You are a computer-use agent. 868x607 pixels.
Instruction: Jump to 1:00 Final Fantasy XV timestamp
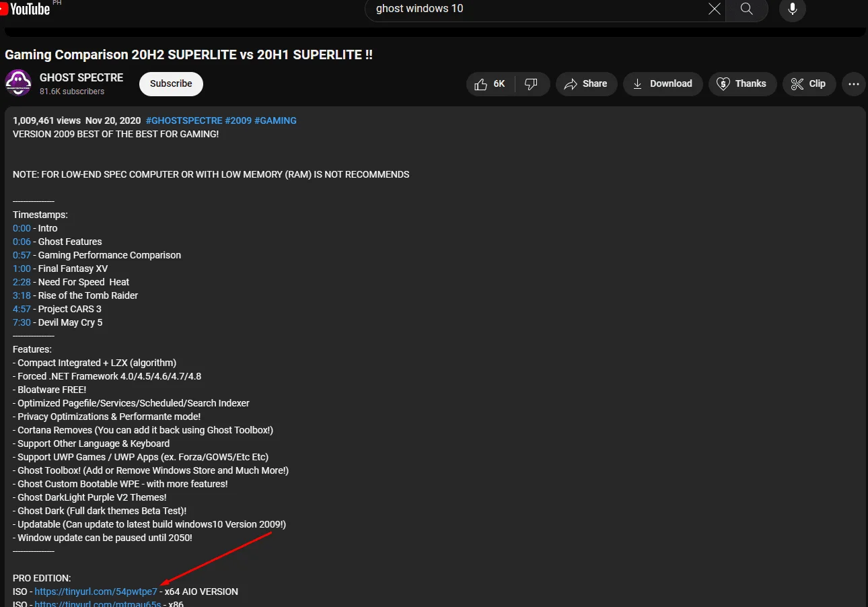click(x=22, y=269)
